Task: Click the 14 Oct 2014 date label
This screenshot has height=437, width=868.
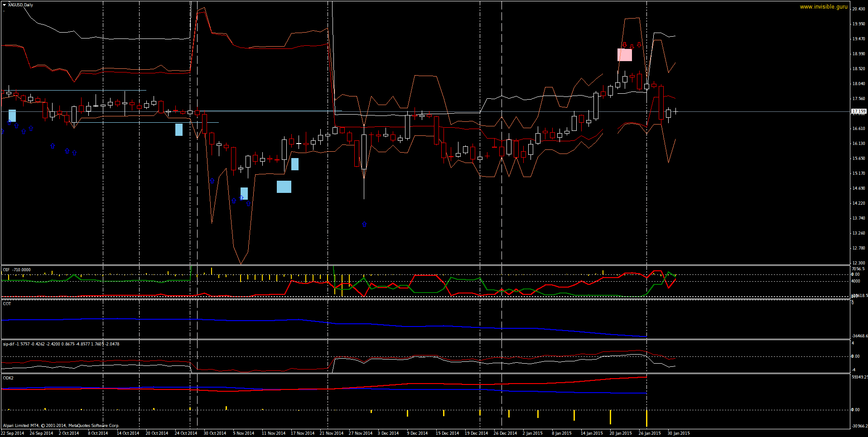Action: pos(128,433)
